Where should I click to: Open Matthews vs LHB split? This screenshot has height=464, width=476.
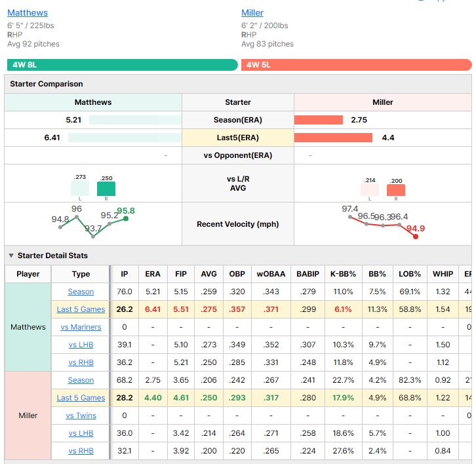pos(81,345)
